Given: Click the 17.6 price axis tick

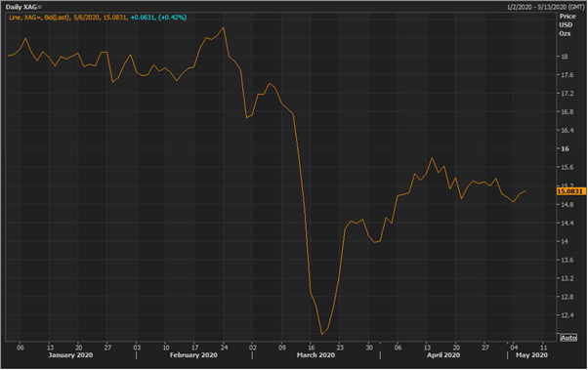Looking at the screenshot, I should (567, 75).
